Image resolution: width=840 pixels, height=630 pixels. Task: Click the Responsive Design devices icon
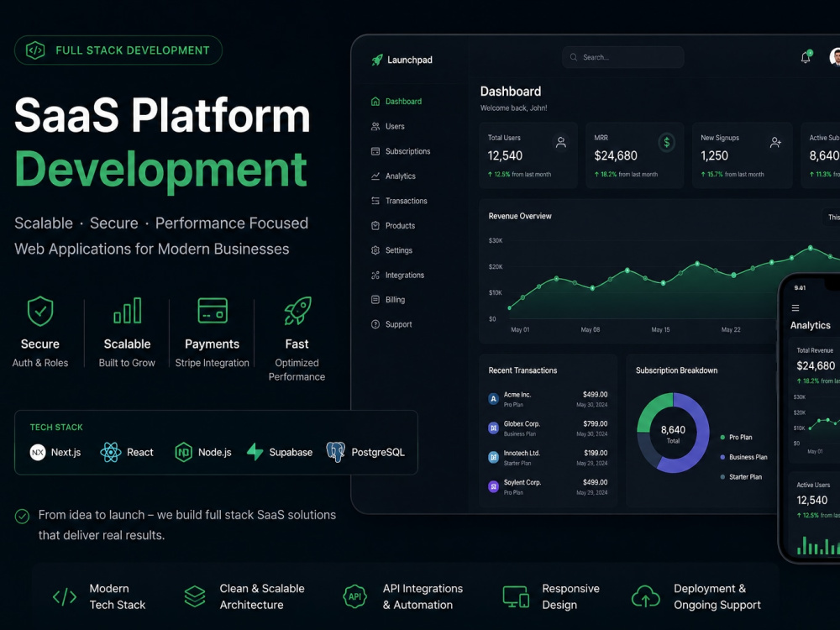coord(516,596)
